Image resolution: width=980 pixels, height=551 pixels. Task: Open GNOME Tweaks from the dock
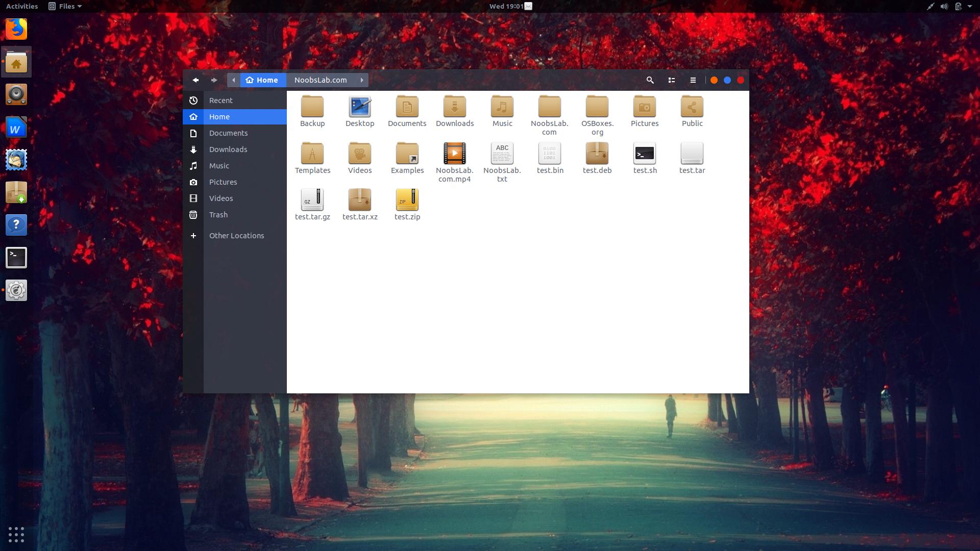click(16, 290)
